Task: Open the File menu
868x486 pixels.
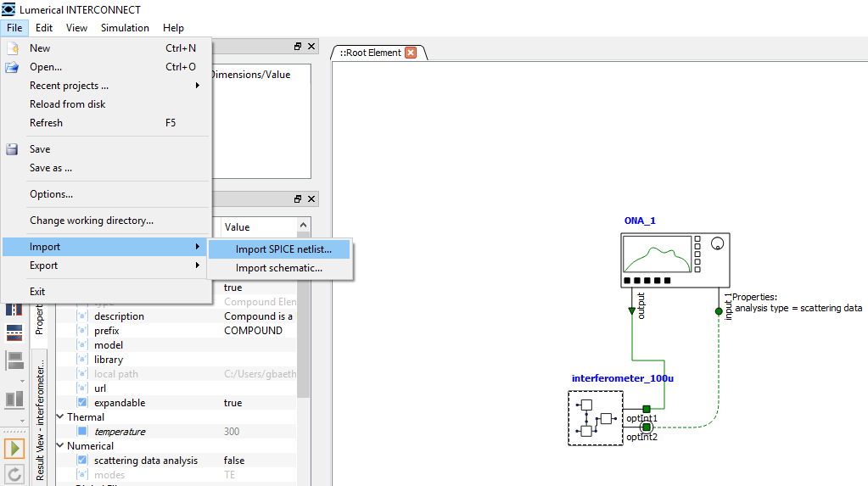Action: point(14,28)
